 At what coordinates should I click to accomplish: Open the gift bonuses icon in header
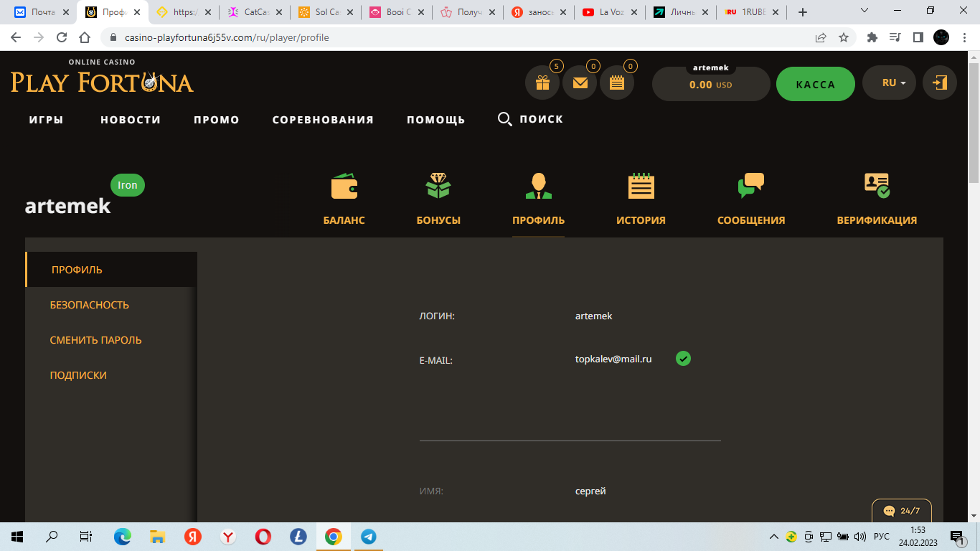pyautogui.click(x=542, y=83)
